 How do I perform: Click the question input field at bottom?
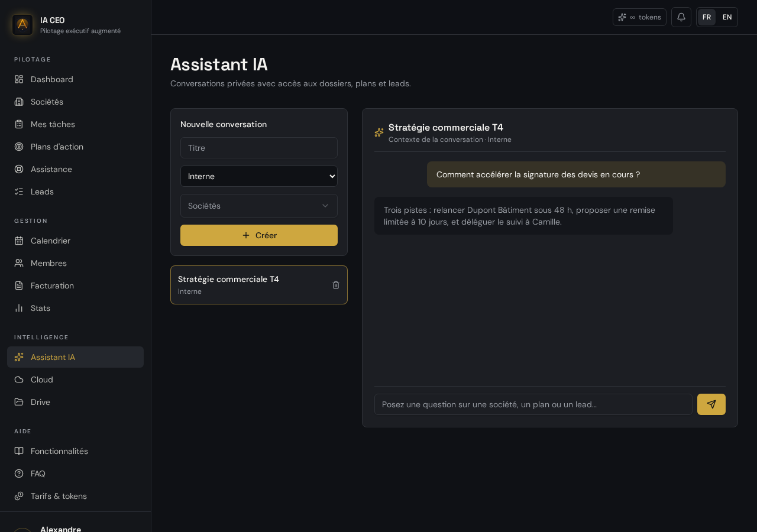click(x=533, y=404)
